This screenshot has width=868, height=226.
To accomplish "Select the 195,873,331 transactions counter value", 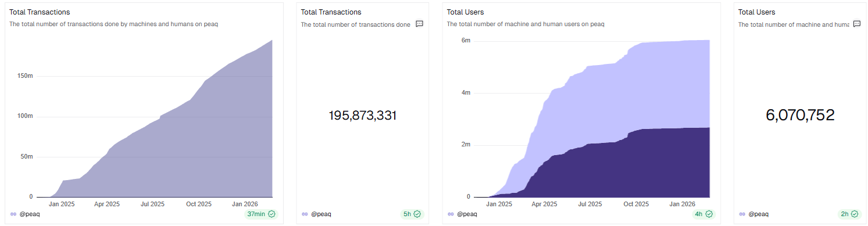I will point(363,115).
